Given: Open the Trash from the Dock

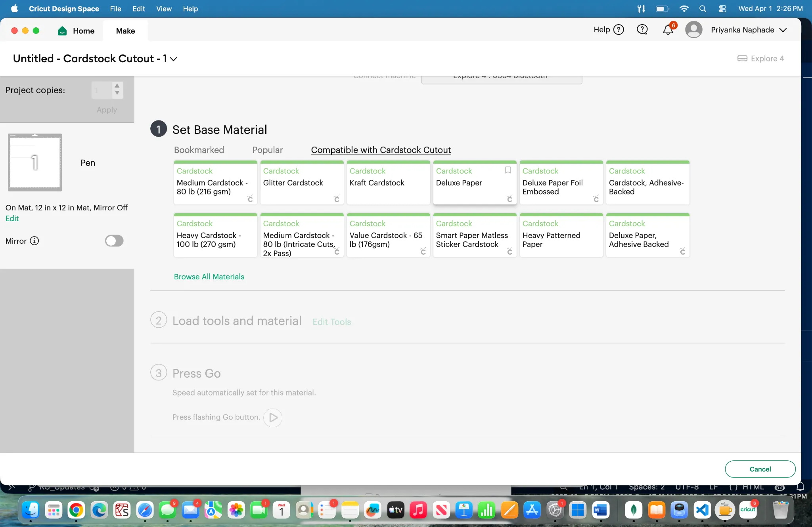Looking at the screenshot, I should [780, 510].
